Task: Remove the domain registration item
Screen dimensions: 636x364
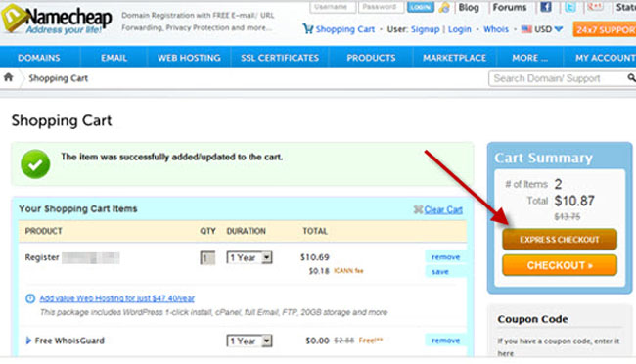Action: point(445,257)
